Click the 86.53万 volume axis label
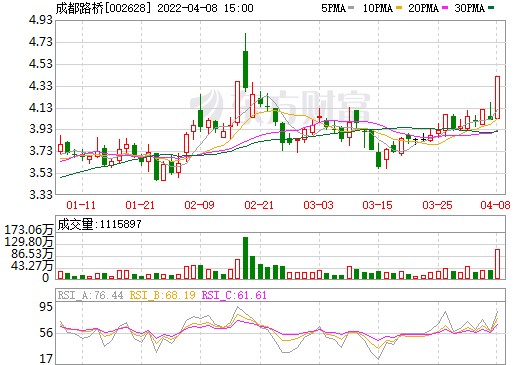Viewport: 520px width, 365px height. 32,254
